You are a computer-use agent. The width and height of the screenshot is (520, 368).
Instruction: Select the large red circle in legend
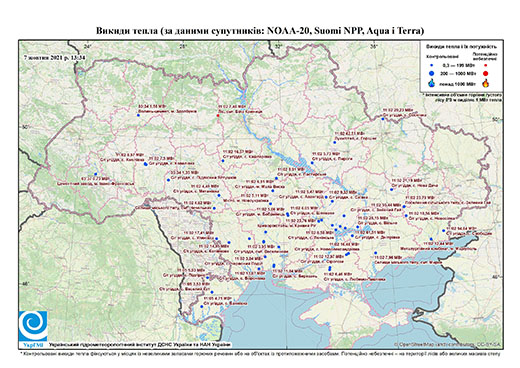click(485, 73)
